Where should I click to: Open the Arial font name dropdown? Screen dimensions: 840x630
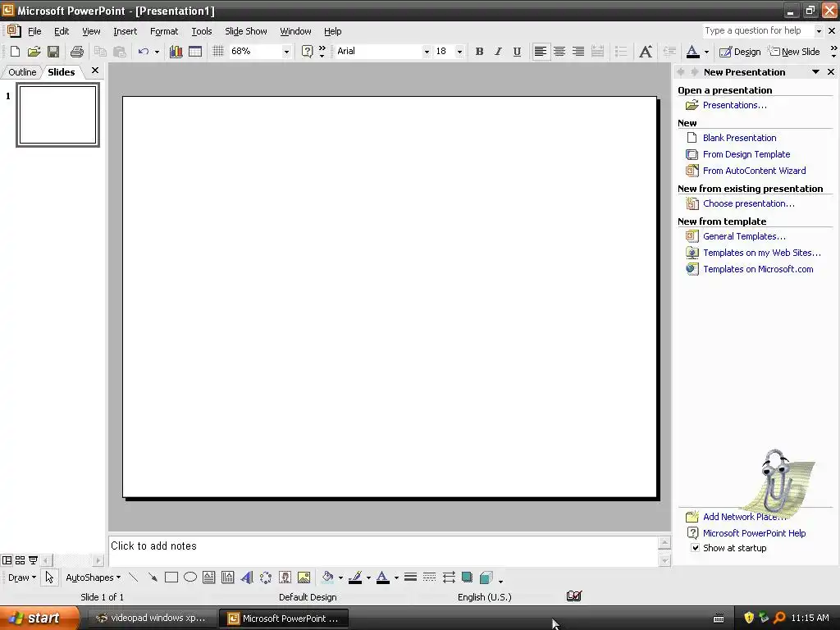427,52
